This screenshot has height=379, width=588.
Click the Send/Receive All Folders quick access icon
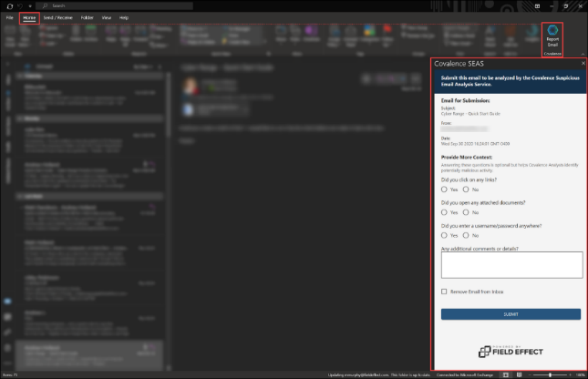tap(10, 6)
